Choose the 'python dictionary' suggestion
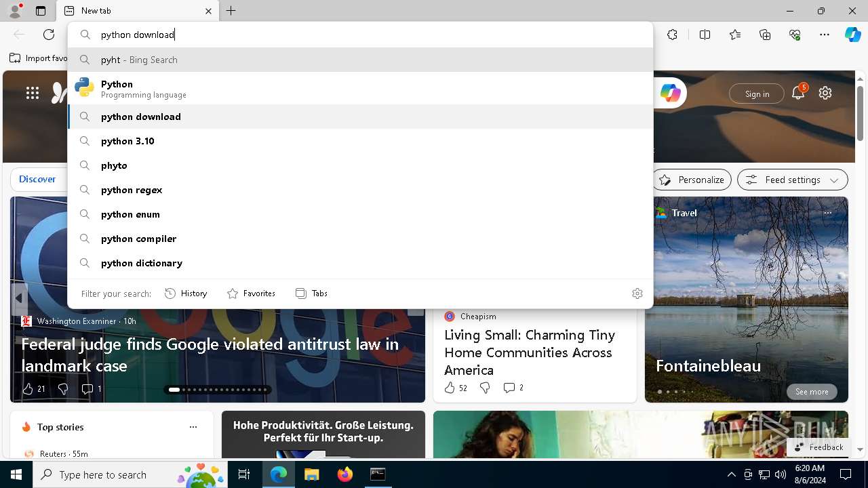868x488 pixels. click(x=360, y=263)
